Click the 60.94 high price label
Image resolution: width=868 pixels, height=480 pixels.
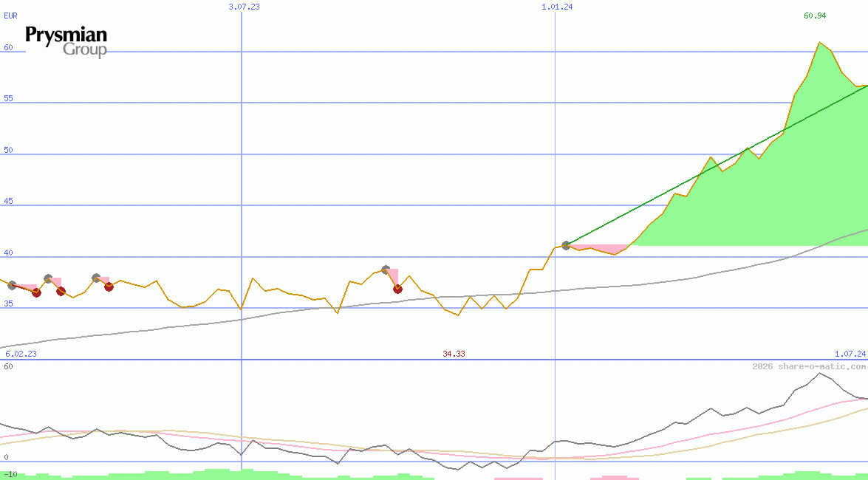(815, 16)
